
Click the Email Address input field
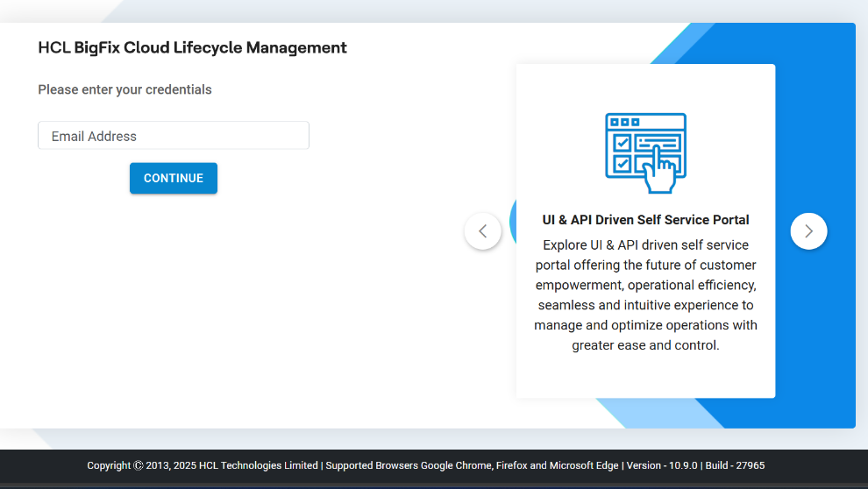click(174, 136)
